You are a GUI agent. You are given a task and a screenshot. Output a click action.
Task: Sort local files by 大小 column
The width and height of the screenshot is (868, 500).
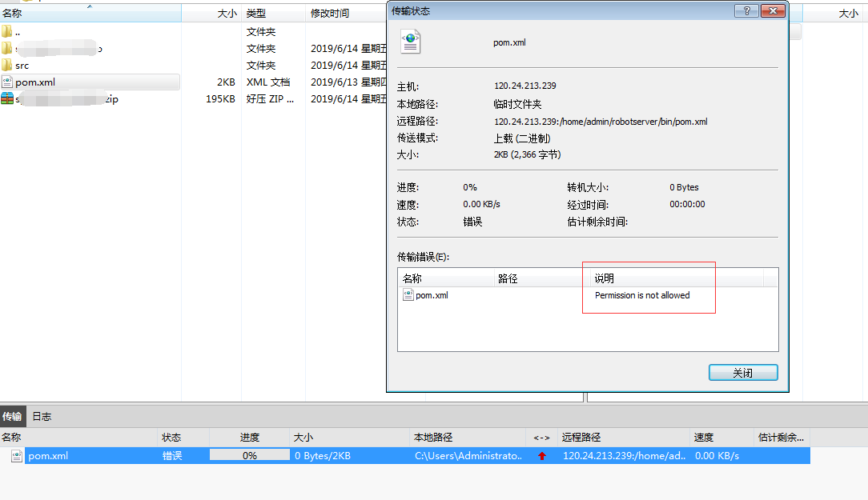211,14
